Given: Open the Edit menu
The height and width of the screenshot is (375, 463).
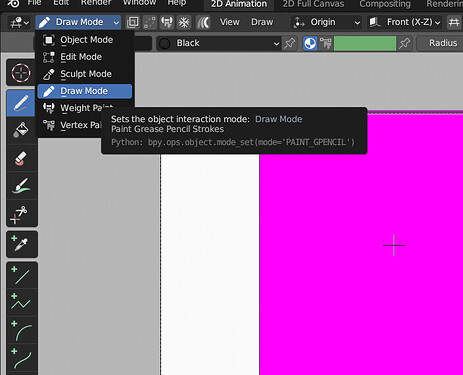Looking at the screenshot, I should pos(61,3).
